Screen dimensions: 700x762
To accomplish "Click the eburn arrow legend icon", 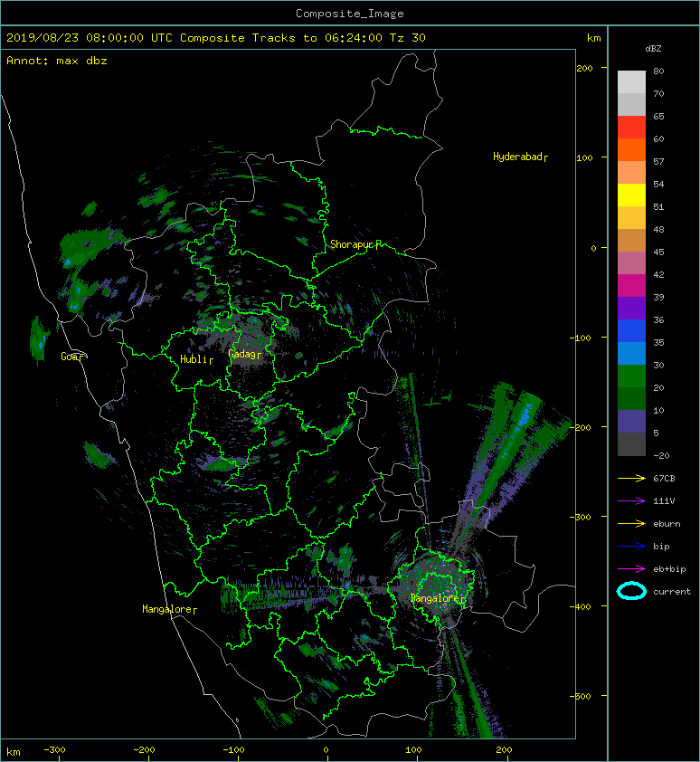I will coord(631,524).
